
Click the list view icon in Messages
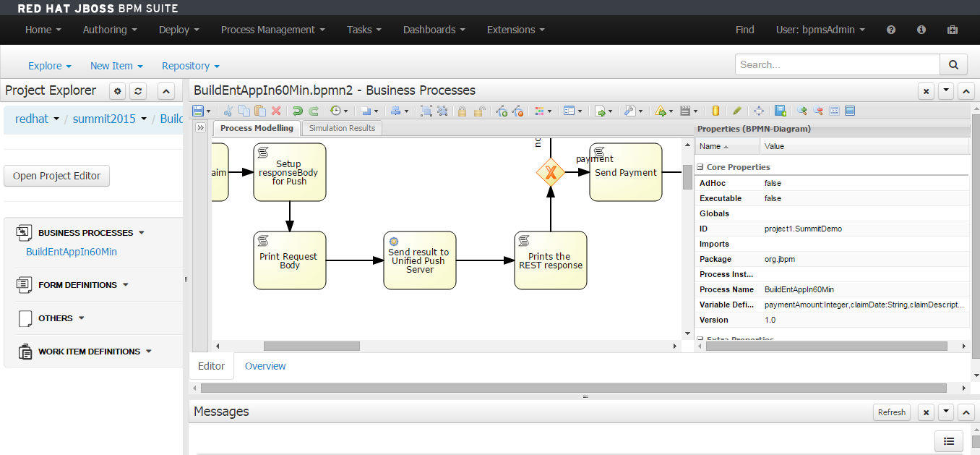pyautogui.click(x=949, y=441)
